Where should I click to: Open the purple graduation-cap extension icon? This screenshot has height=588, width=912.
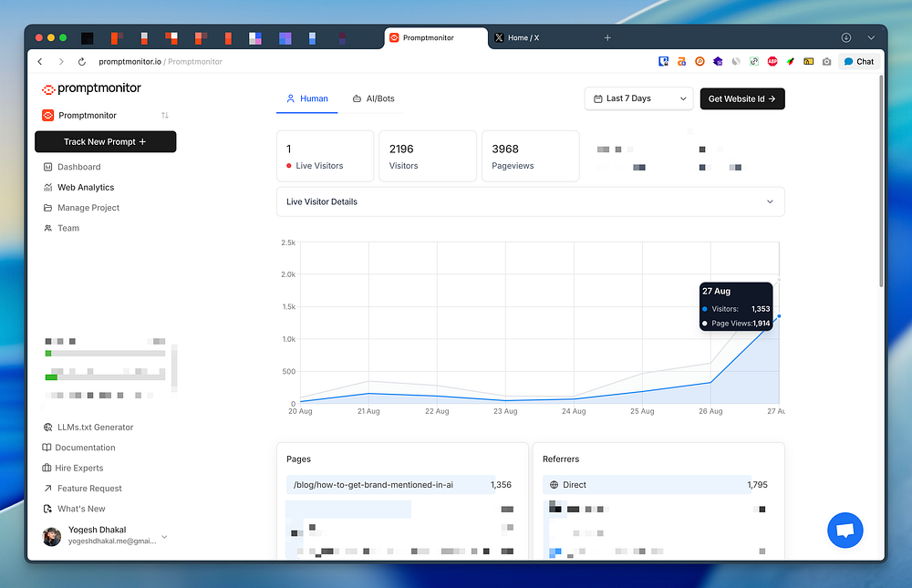(x=718, y=62)
